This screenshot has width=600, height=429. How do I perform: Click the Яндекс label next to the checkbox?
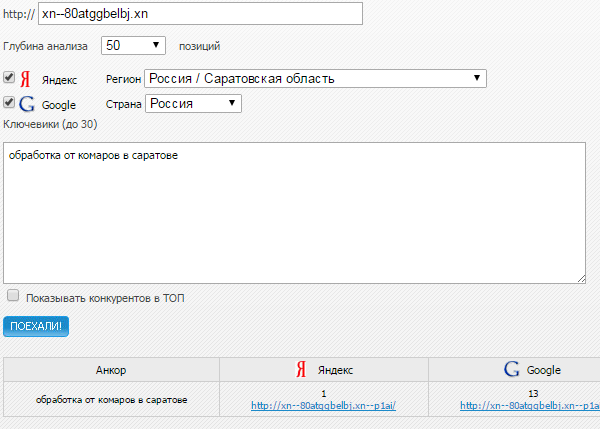pyautogui.click(x=59, y=80)
